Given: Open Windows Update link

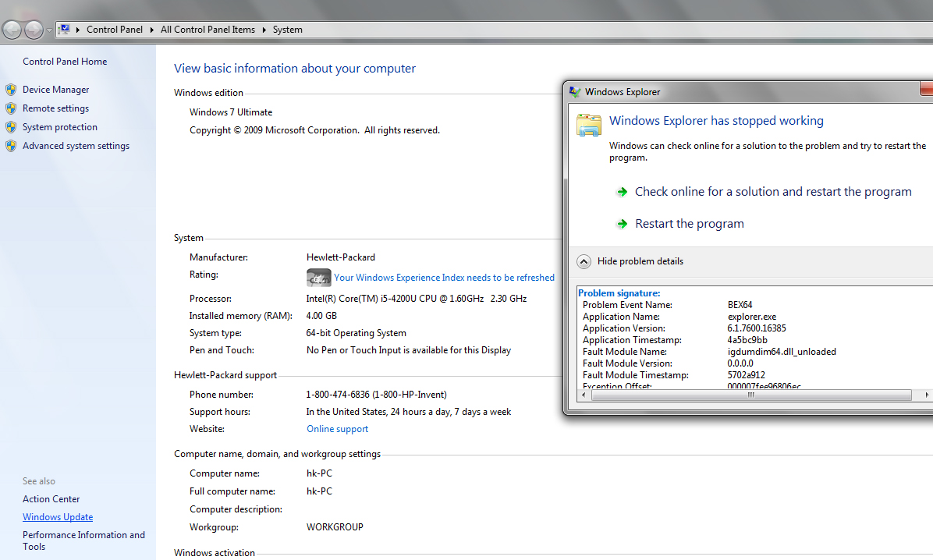Looking at the screenshot, I should [58, 517].
